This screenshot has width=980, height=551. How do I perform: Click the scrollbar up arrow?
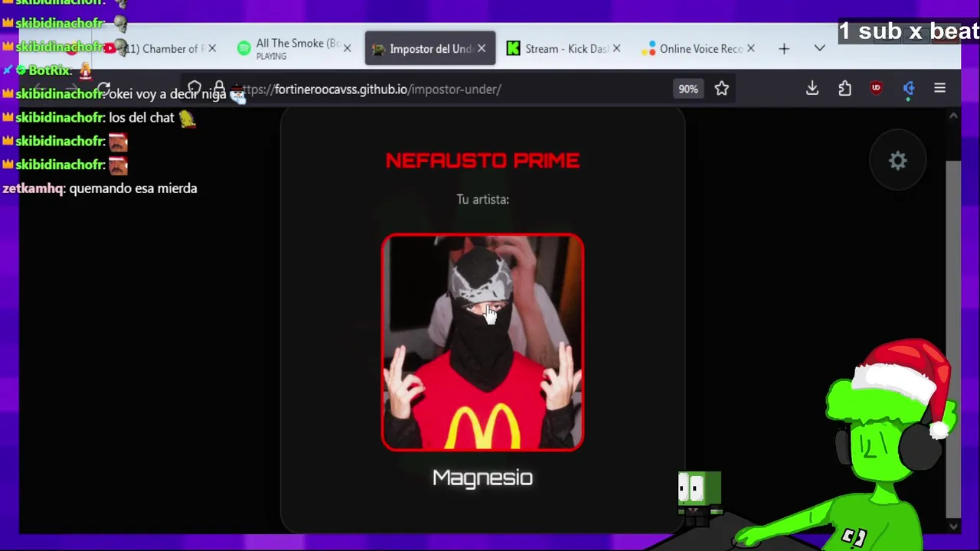pyautogui.click(x=953, y=116)
